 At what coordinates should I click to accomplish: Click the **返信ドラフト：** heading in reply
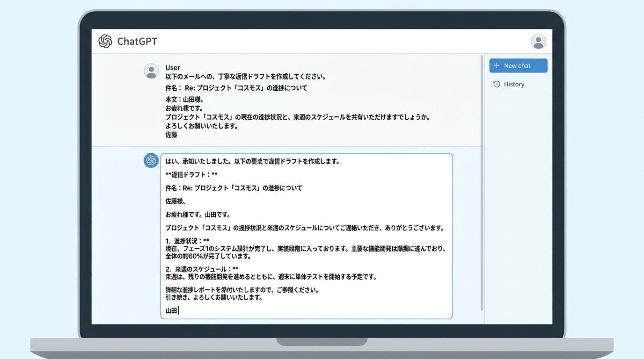tap(191, 174)
